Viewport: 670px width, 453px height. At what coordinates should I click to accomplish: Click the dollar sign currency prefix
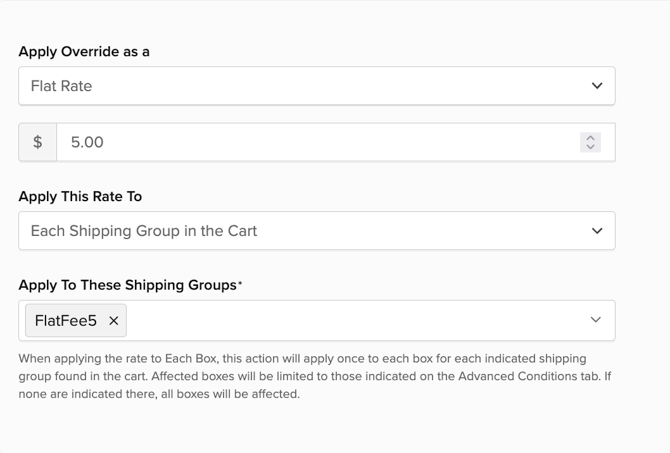(x=38, y=142)
